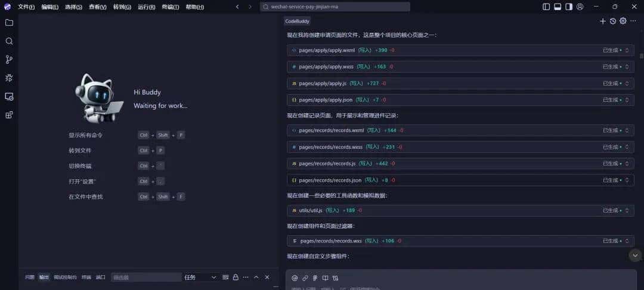Click the link attachment icon in the chat input
The width and height of the screenshot is (644, 290).
click(x=305, y=277)
